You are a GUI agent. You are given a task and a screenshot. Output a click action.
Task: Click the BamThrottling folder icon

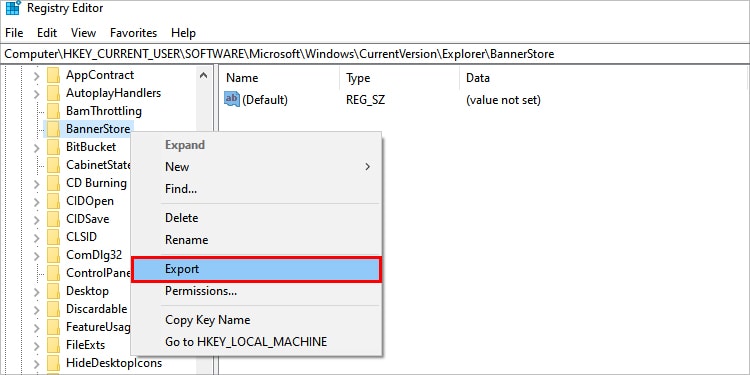click(x=53, y=111)
